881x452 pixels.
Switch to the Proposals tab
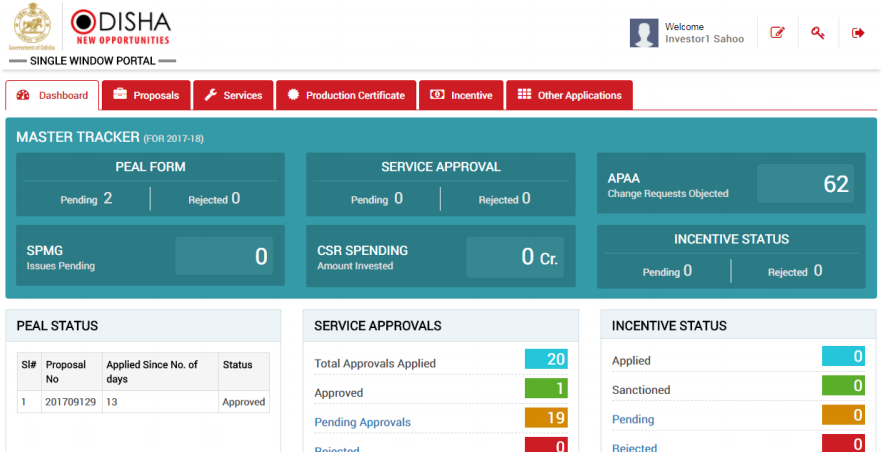click(145, 96)
